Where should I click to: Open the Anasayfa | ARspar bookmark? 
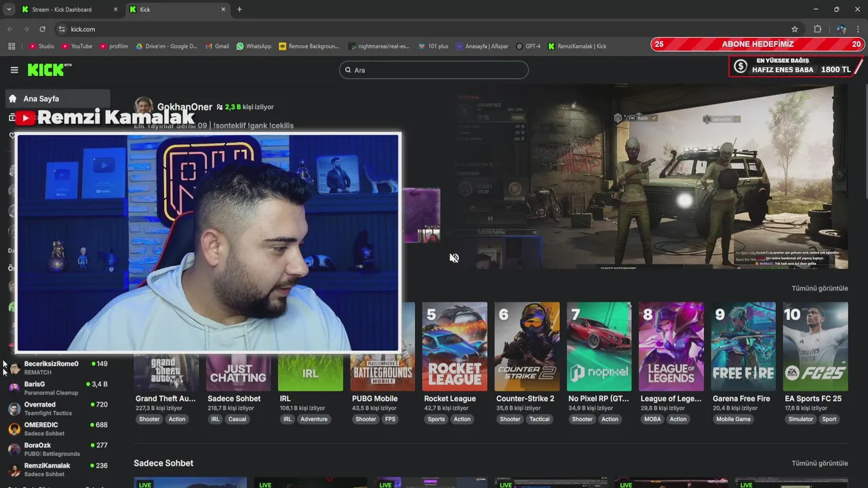click(x=482, y=46)
